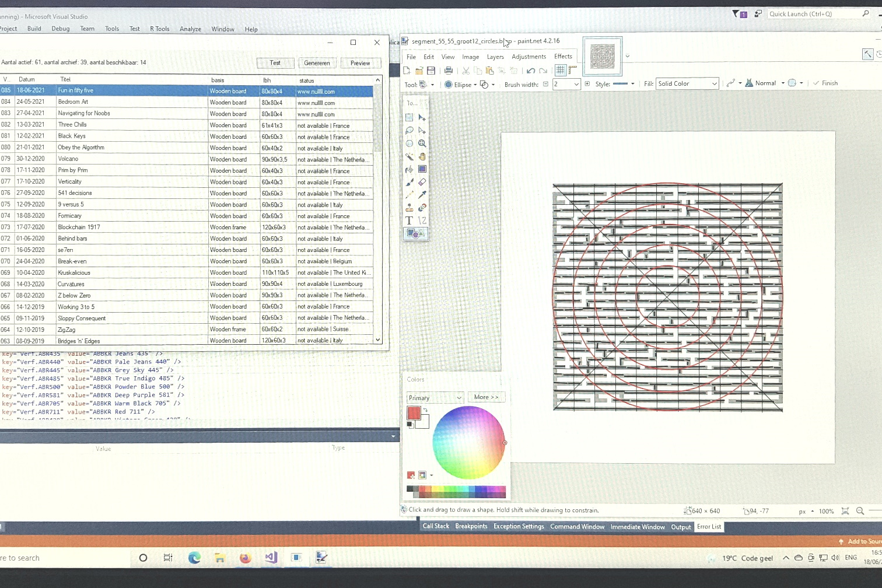Open the Adjustments menu

tap(529, 57)
